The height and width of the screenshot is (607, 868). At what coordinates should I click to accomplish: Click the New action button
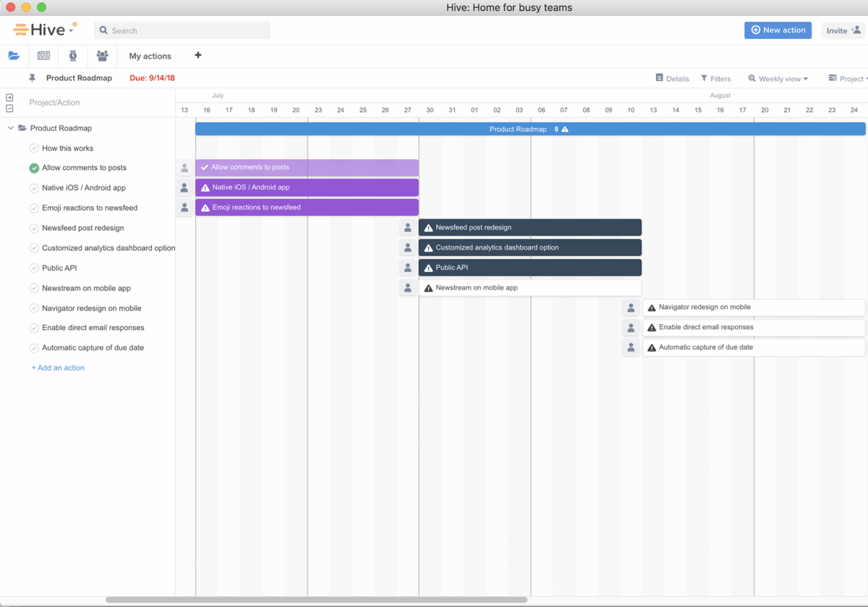click(778, 30)
